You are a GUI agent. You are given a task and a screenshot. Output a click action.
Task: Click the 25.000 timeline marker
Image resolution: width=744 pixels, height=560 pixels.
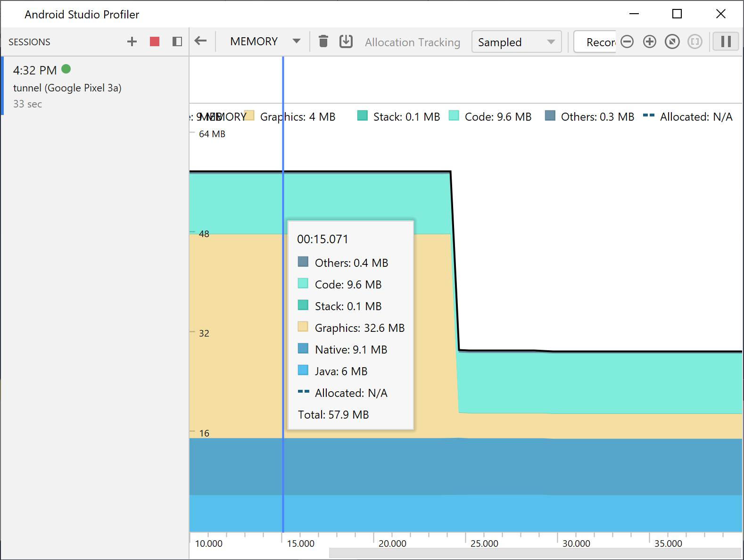(484, 544)
